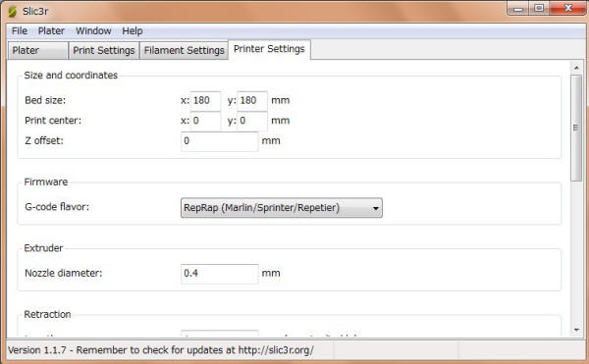Switch to the Plater tab

click(x=37, y=50)
